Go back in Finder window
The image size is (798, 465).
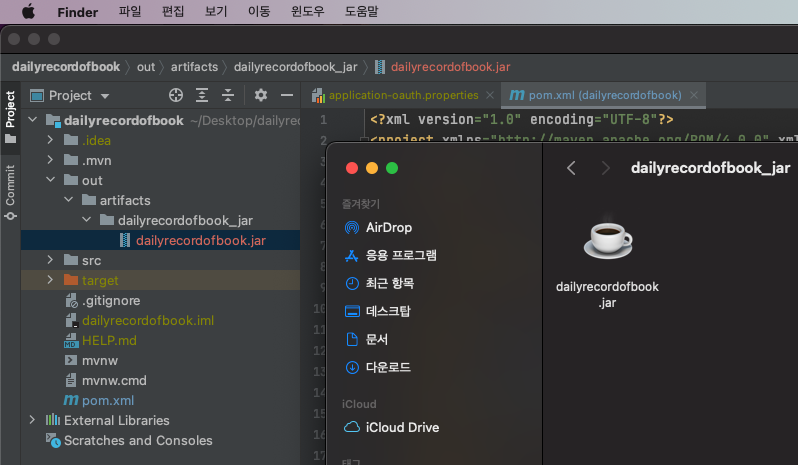[x=572, y=168]
